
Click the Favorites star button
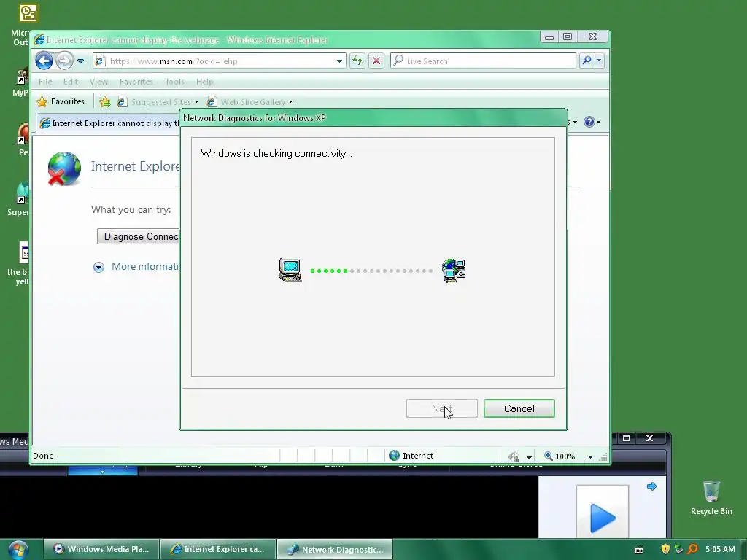pos(61,101)
